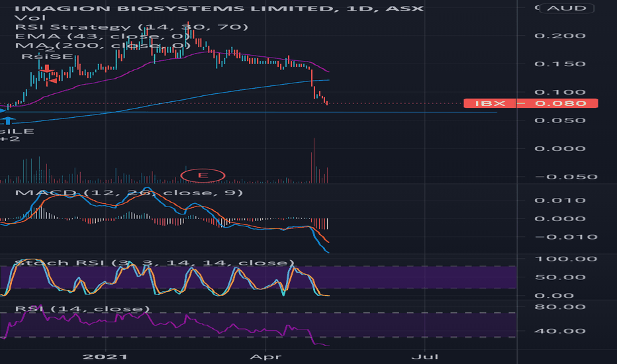Click the 0.150 price axis label
This screenshot has width=617, height=364.
(560, 64)
